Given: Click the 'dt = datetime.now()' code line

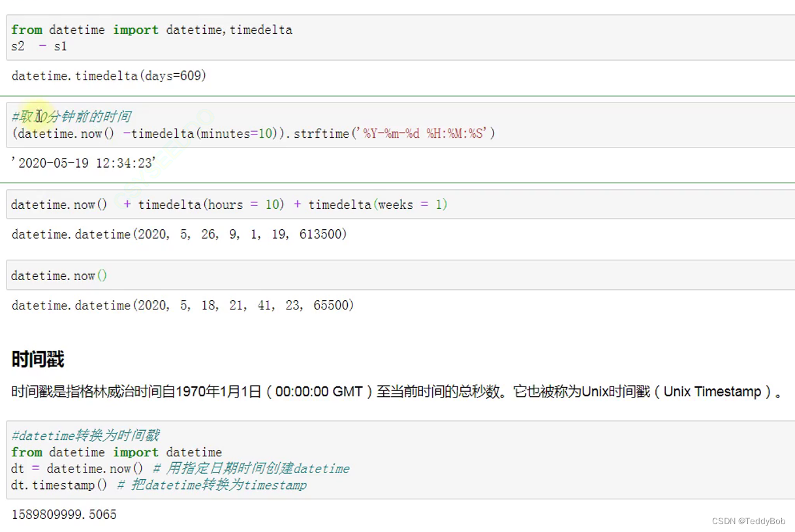Looking at the screenshot, I should tap(180, 469).
